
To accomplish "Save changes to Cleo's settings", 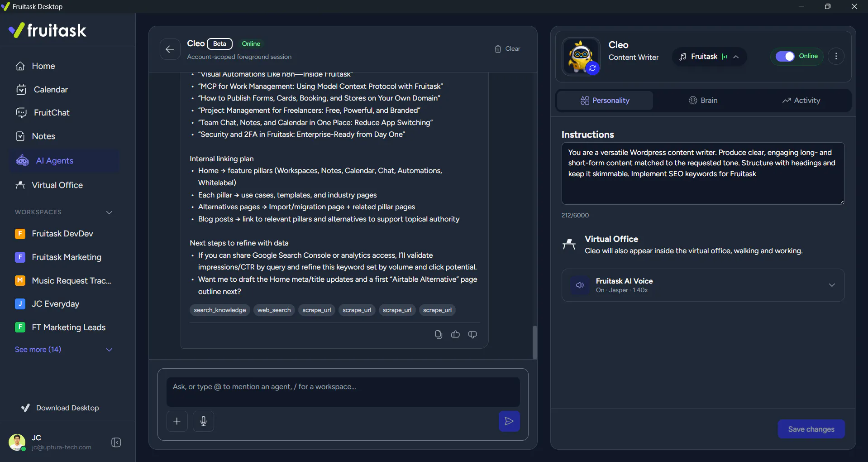I will pos(811,429).
